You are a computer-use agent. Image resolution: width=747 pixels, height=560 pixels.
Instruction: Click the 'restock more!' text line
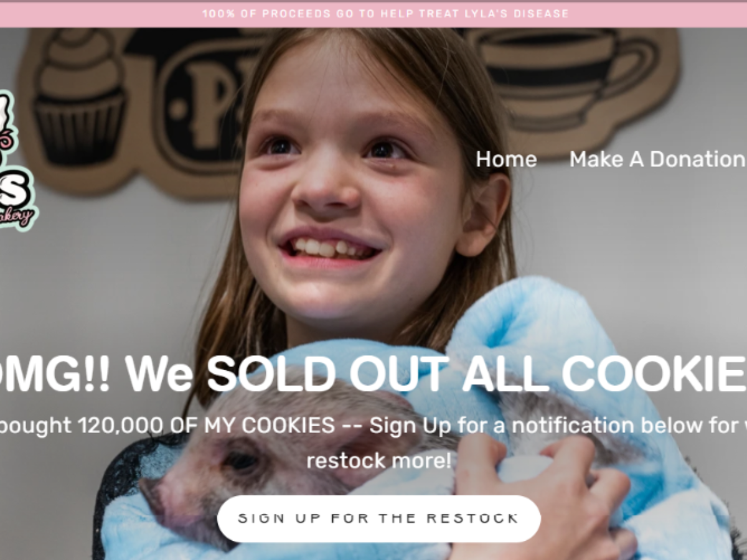[378, 461]
